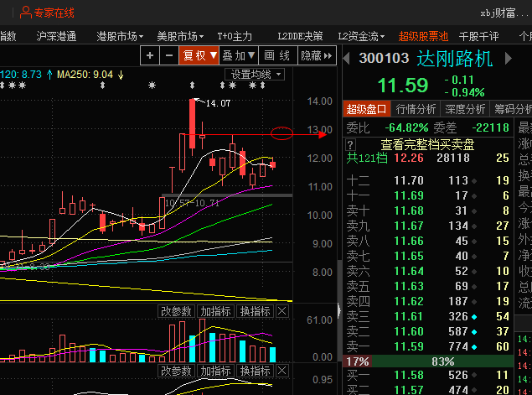Switch to the 行情分析 tab
Screen dimensions: 532x395
(416, 109)
